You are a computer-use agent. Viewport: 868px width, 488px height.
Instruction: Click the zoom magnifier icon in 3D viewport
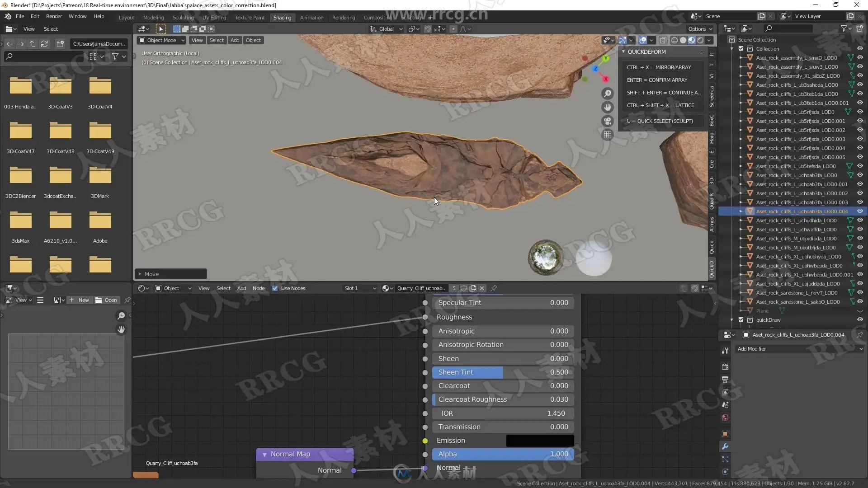point(608,94)
